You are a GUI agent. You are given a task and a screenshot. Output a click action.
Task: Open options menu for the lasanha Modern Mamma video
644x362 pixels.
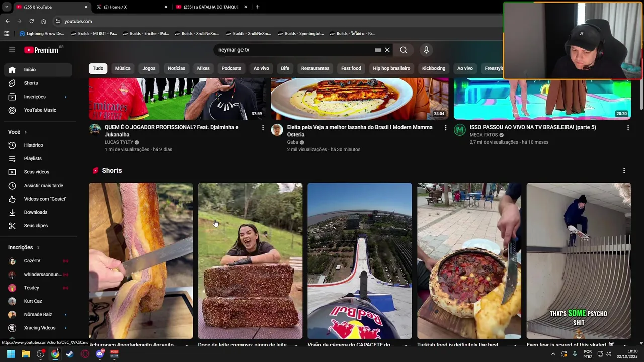445,128
